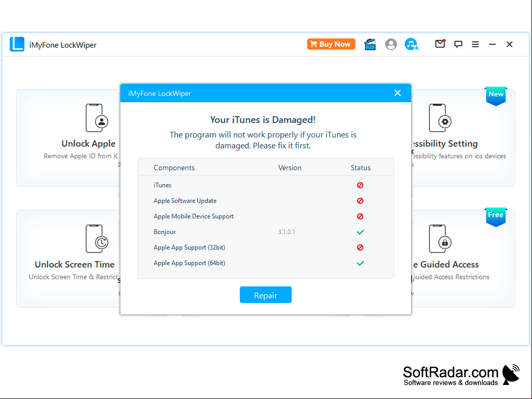Screen dimensions: 532x399
Task: Click the iTunes error status icon
Action: pyautogui.click(x=360, y=185)
